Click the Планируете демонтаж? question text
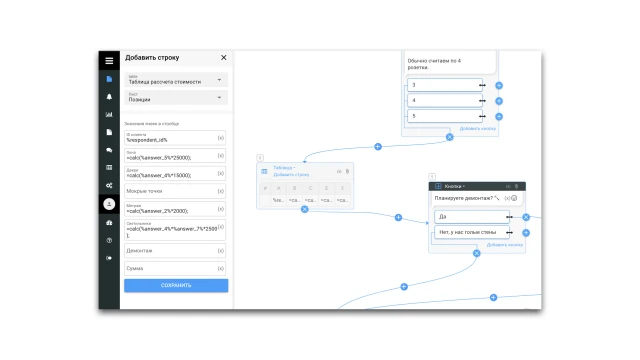This screenshot has height=360, width=640. pos(464,198)
